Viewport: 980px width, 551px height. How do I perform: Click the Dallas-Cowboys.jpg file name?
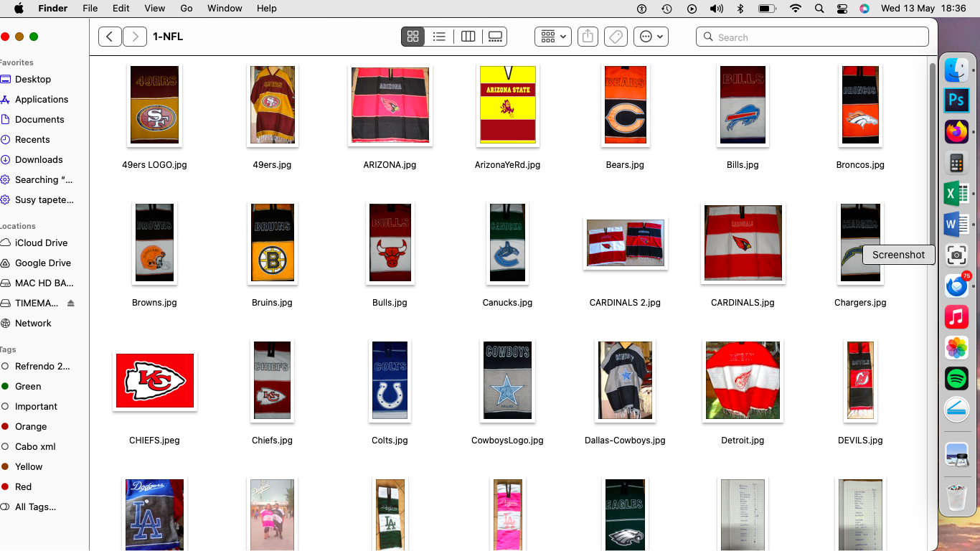pyautogui.click(x=625, y=441)
